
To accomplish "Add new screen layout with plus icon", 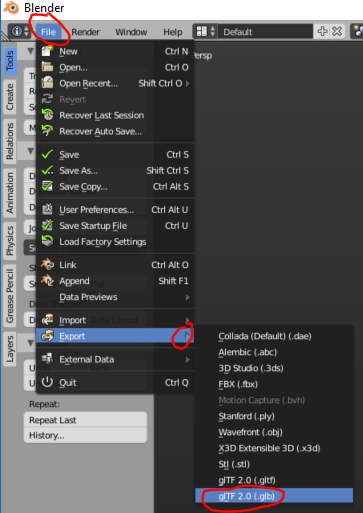I will 322,32.
